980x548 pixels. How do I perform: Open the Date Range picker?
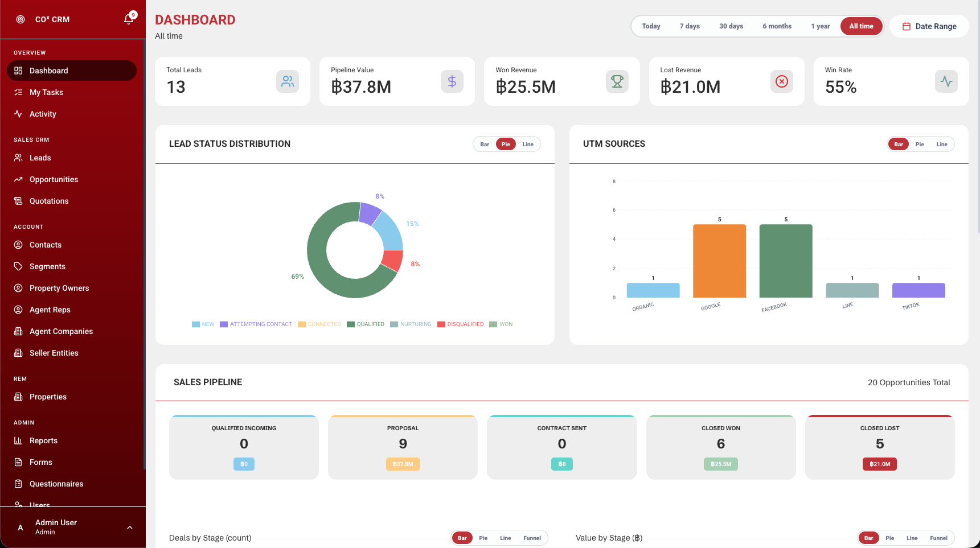[929, 26]
